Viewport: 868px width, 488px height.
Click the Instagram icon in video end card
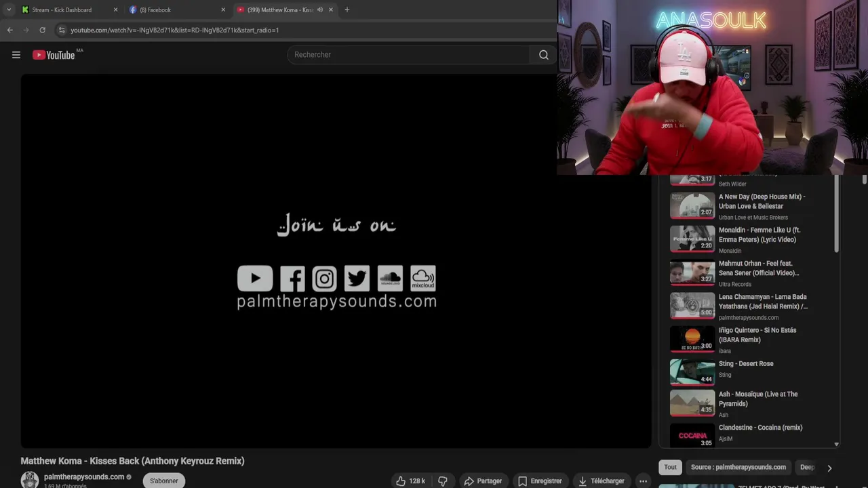pos(324,279)
